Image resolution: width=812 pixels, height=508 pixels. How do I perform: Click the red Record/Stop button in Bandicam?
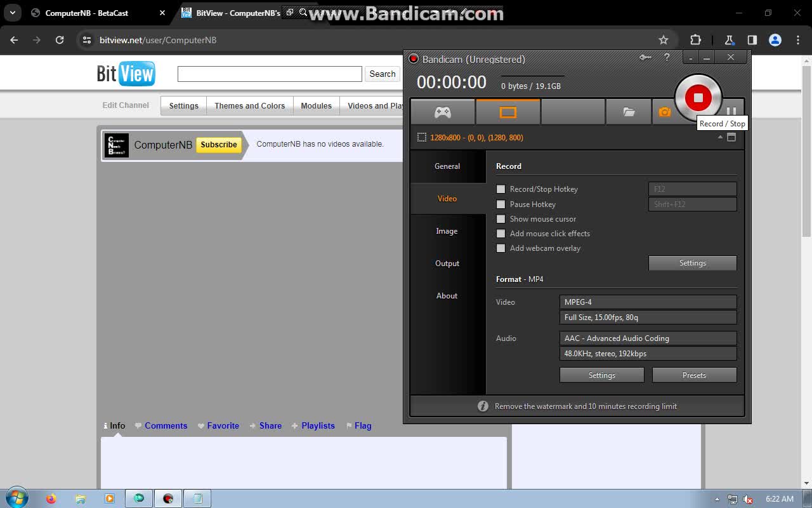[698, 98]
